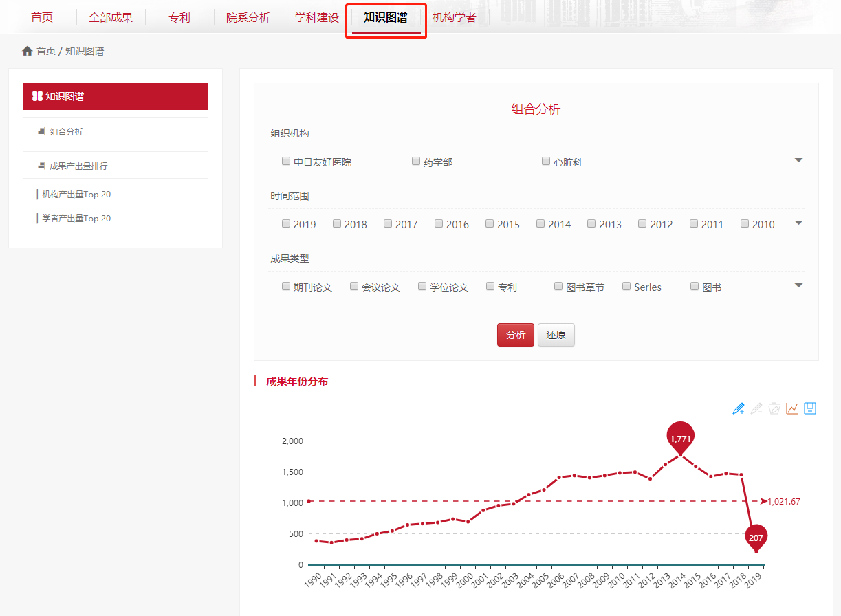Viewport: 841px width, 616px height.
Task: Open the 院系分析 tab
Action: pos(248,18)
